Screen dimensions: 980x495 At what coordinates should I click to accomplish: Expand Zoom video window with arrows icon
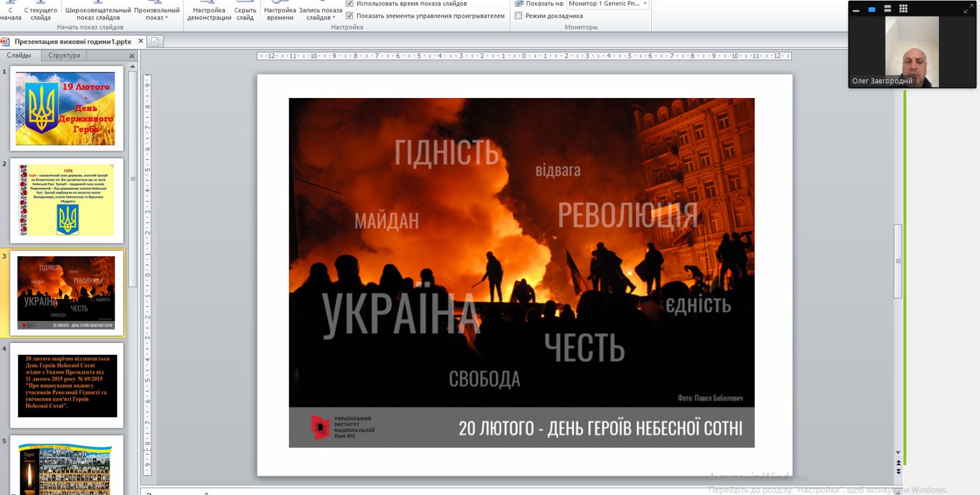pos(968,9)
